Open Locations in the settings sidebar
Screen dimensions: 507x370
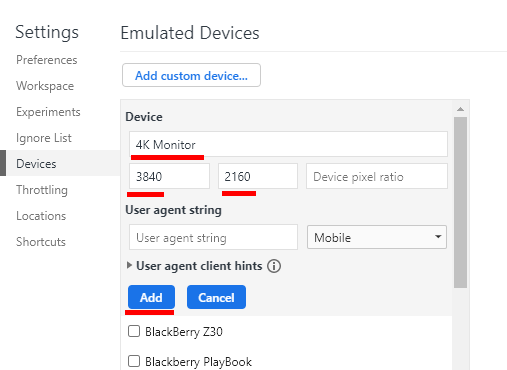click(x=41, y=216)
